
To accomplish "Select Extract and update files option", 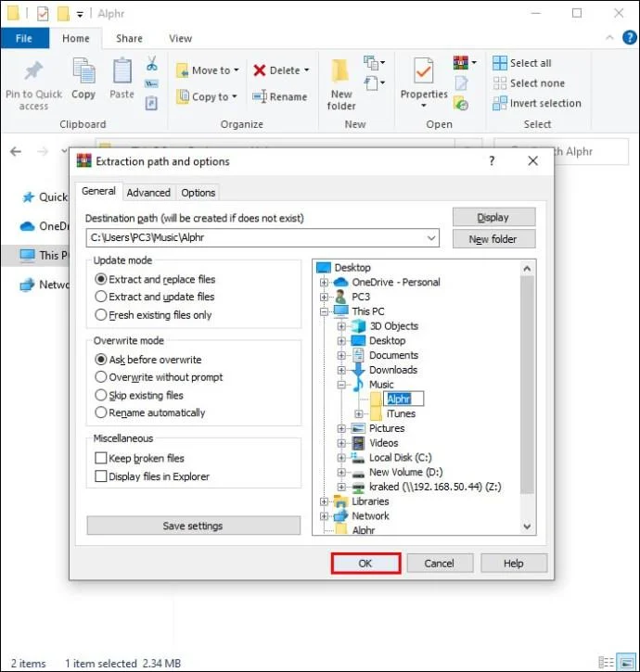I will (100, 297).
